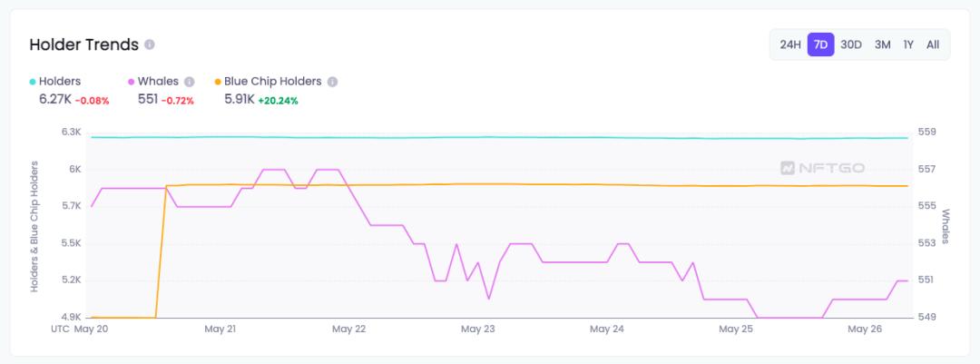The height and width of the screenshot is (364, 980).
Task: Click the NFTGO watermark logo
Action: click(x=822, y=168)
